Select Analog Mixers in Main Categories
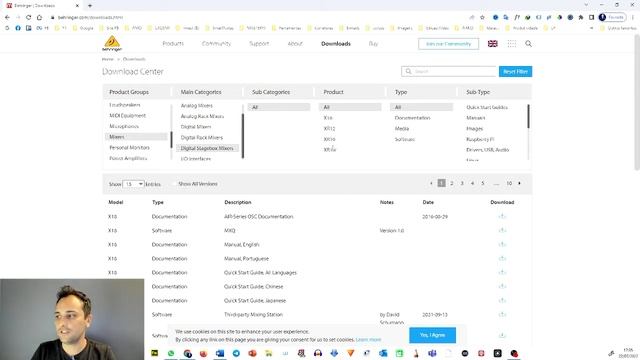The height and width of the screenshot is (360, 640). (x=197, y=106)
